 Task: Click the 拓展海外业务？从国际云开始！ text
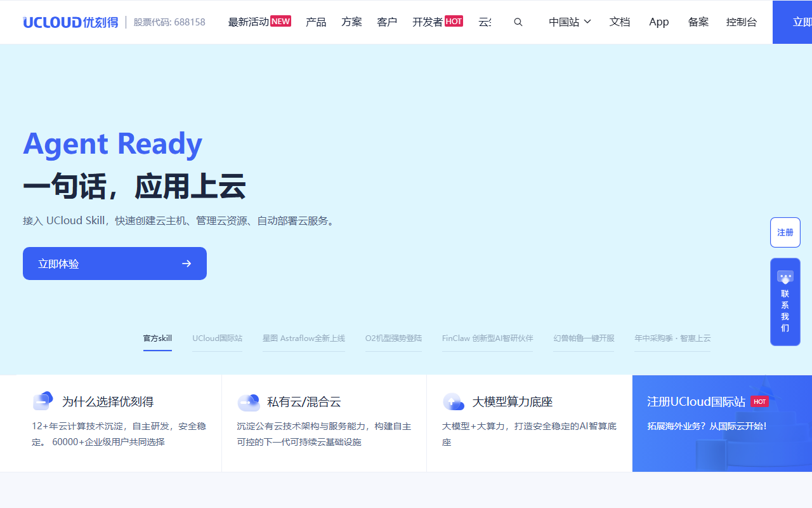point(707,426)
